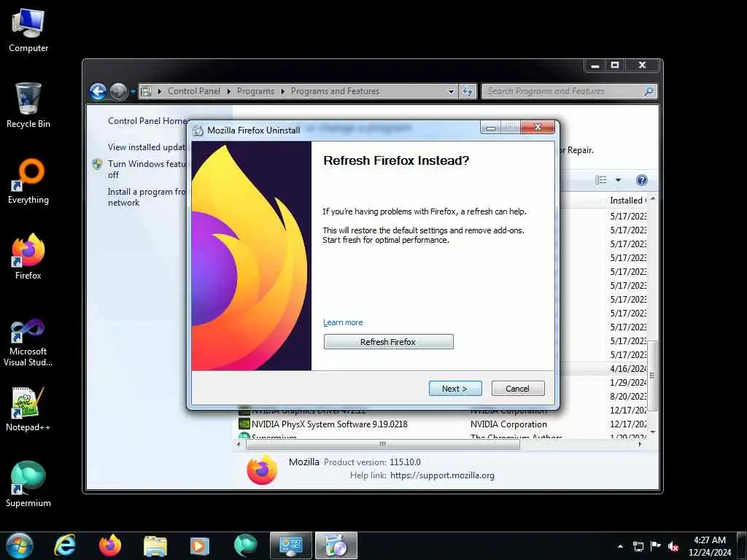
Task: Click the Control Panel breadcrumb
Action: [x=194, y=91]
